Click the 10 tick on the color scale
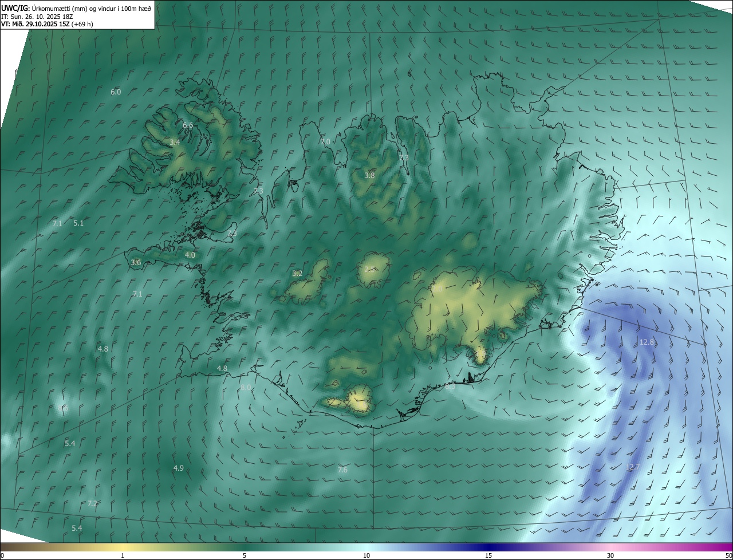The width and height of the screenshot is (733, 560). pyautogui.click(x=366, y=555)
